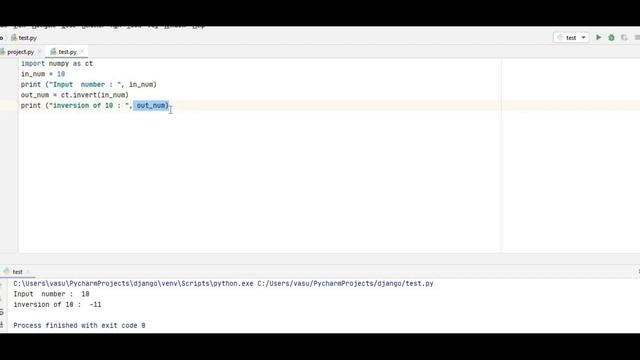640x360 pixels.
Task: Switch to the project.py editor tab
Action: [20, 52]
